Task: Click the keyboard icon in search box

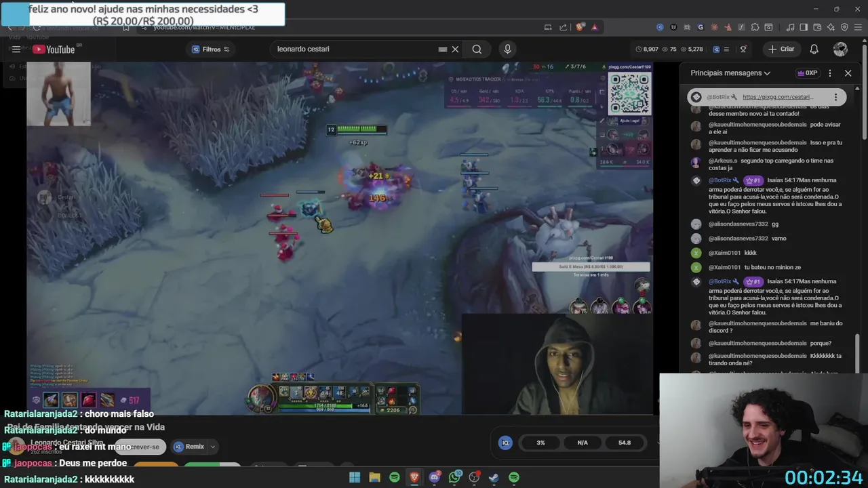Action: (x=443, y=49)
